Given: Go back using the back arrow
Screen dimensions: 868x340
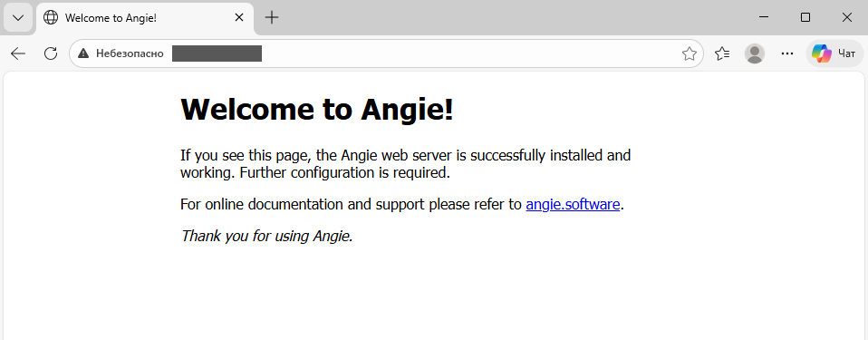Looking at the screenshot, I should (18, 53).
